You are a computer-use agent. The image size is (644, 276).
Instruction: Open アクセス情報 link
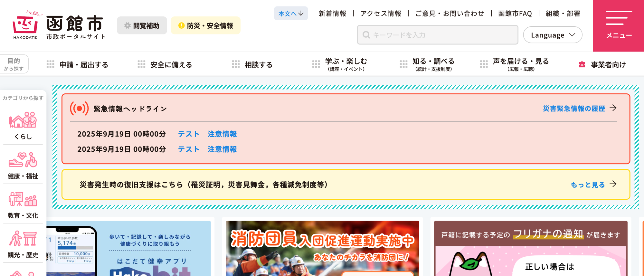381,14
